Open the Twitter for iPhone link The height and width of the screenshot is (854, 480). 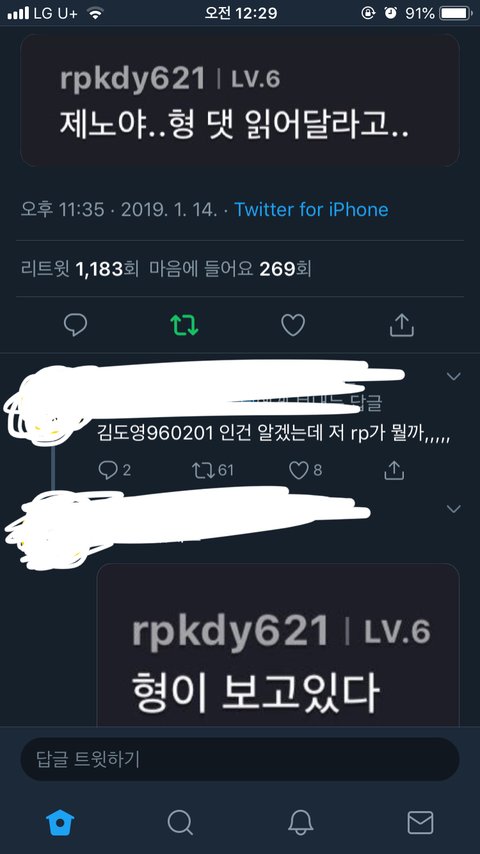[x=311, y=210]
